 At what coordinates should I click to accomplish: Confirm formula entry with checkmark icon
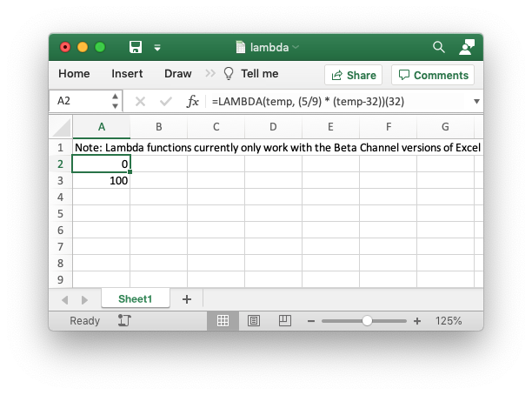click(x=165, y=101)
